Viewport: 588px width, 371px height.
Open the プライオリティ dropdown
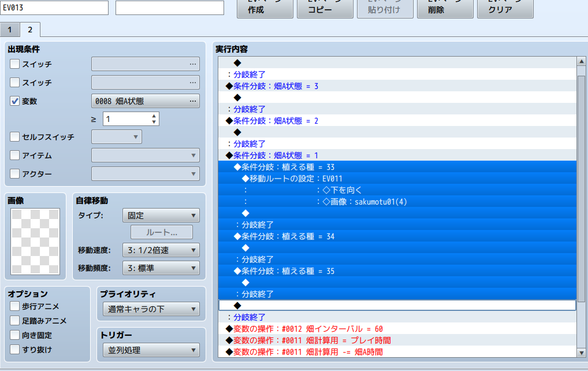click(x=151, y=309)
